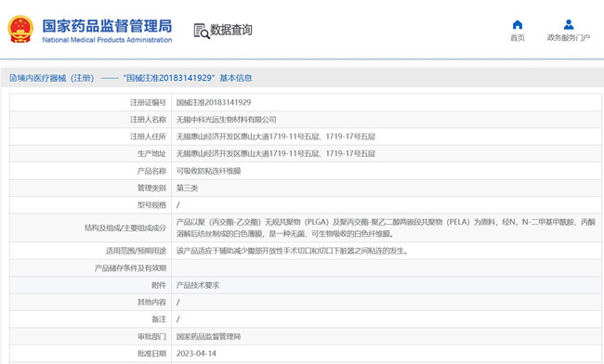The image size is (604, 364).
Task: Click the home house icon
Action: tap(518, 25)
